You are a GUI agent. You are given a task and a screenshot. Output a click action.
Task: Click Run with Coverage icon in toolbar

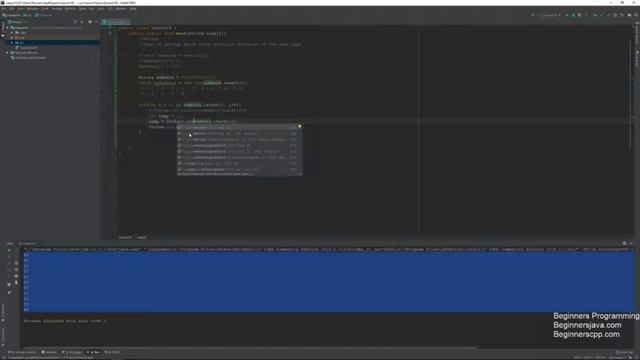coord(579,15)
